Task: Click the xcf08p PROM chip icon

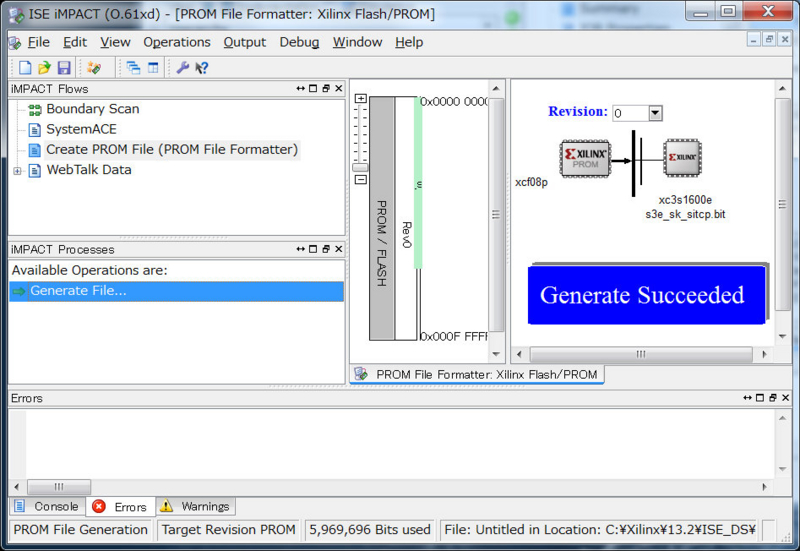Action: click(x=585, y=159)
